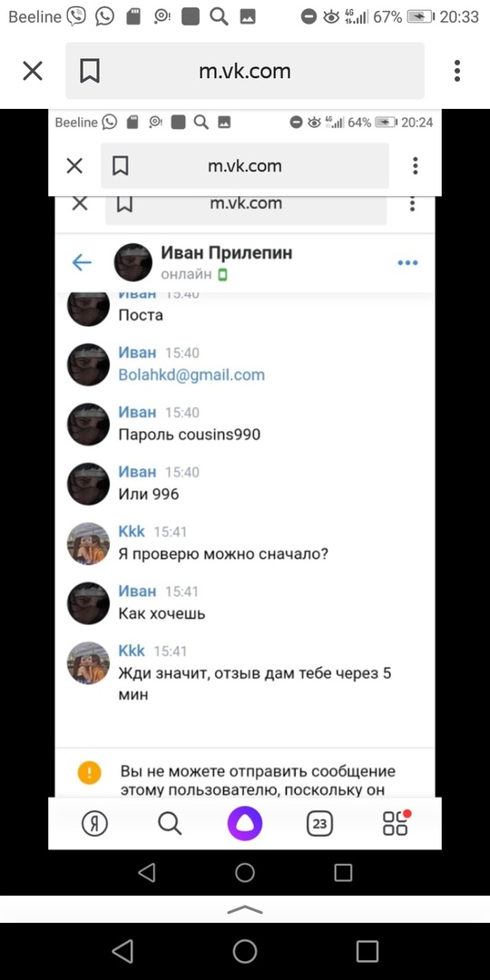Viewport: 490px width, 980px height.
Task: Open the tabs counter showing 23
Action: pyautogui.click(x=320, y=823)
